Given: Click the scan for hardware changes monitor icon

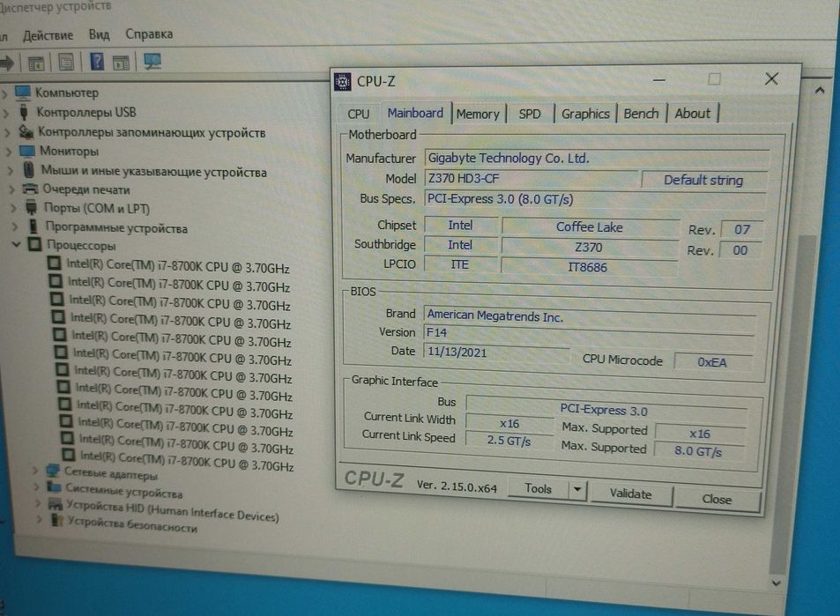Looking at the screenshot, I should click(152, 61).
